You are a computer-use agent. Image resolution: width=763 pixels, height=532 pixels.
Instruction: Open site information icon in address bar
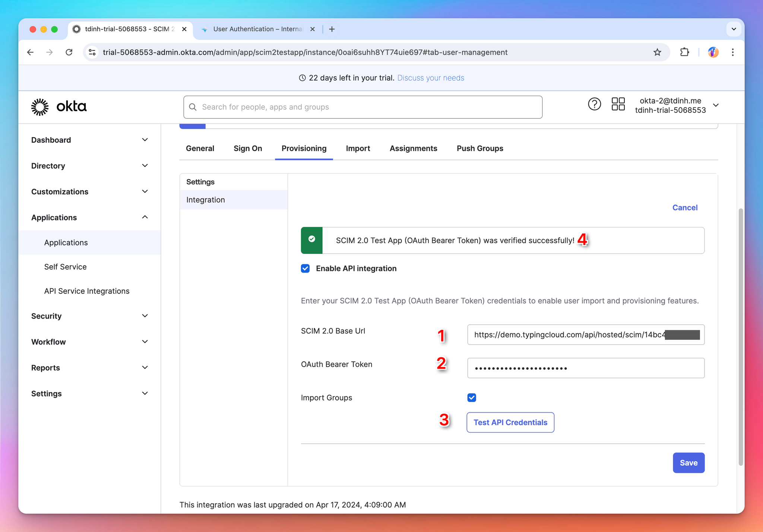pos(92,52)
